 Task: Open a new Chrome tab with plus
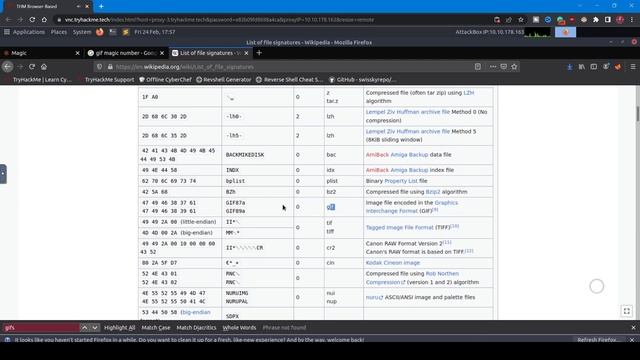pyautogui.click(x=101, y=6)
